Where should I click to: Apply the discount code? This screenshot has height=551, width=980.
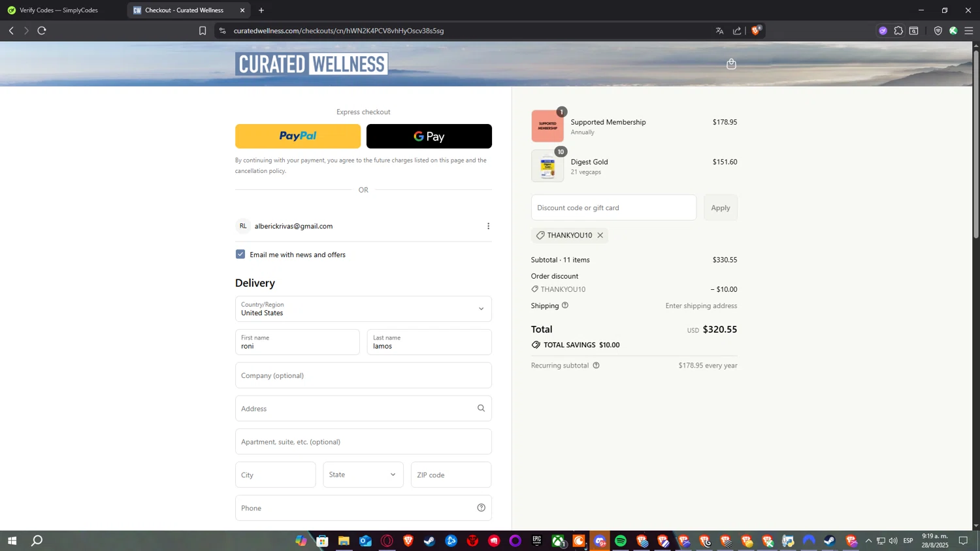[x=721, y=208]
